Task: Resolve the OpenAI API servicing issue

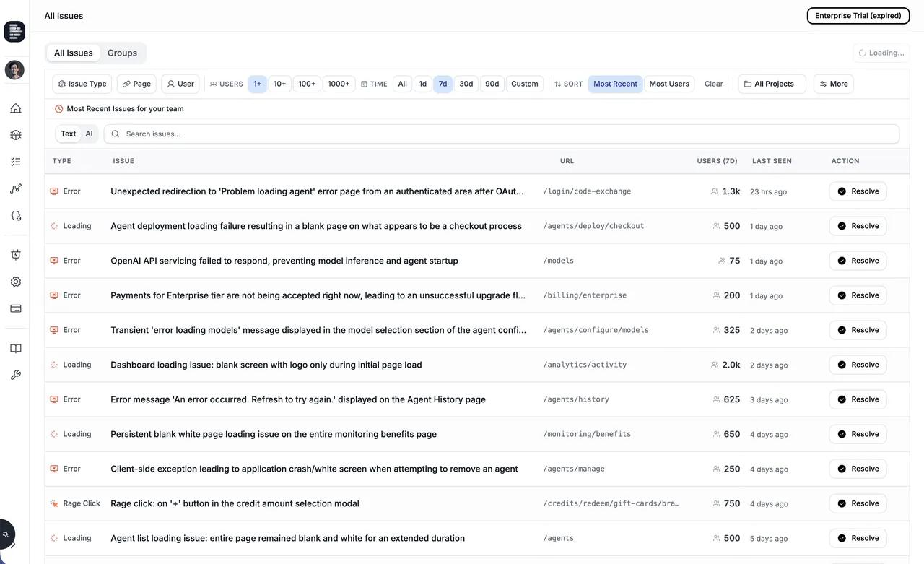Action: point(858,261)
